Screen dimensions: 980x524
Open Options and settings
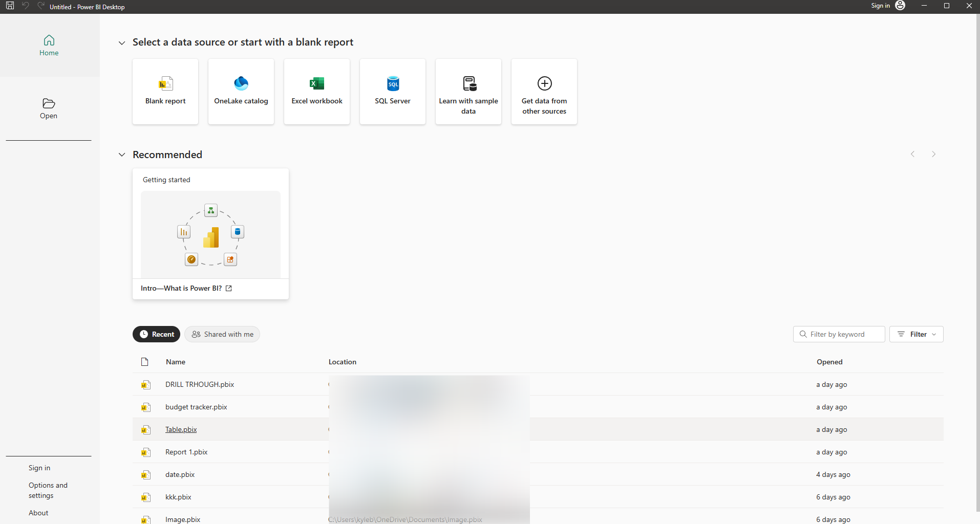click(48, 490)
